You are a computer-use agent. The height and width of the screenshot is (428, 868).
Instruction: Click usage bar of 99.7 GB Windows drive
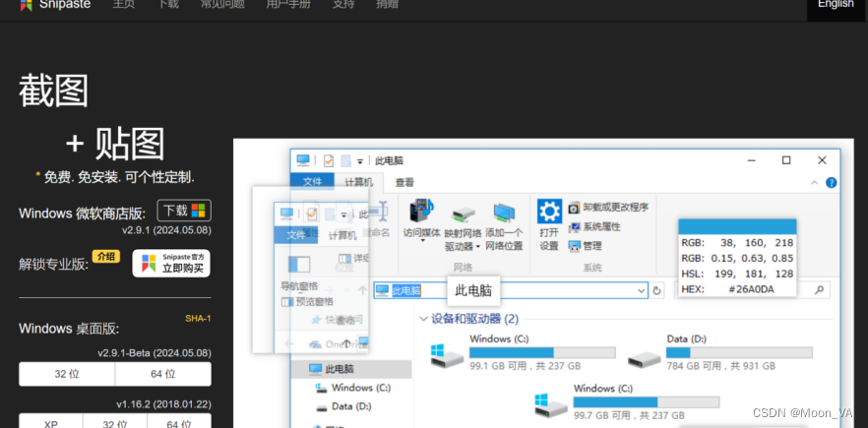(646, 402)
